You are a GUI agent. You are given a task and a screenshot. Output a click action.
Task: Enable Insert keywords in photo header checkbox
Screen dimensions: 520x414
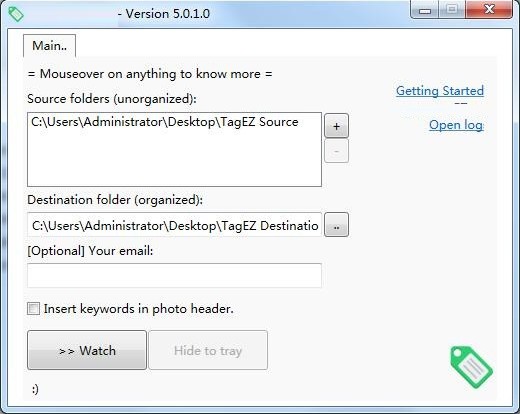33,309
